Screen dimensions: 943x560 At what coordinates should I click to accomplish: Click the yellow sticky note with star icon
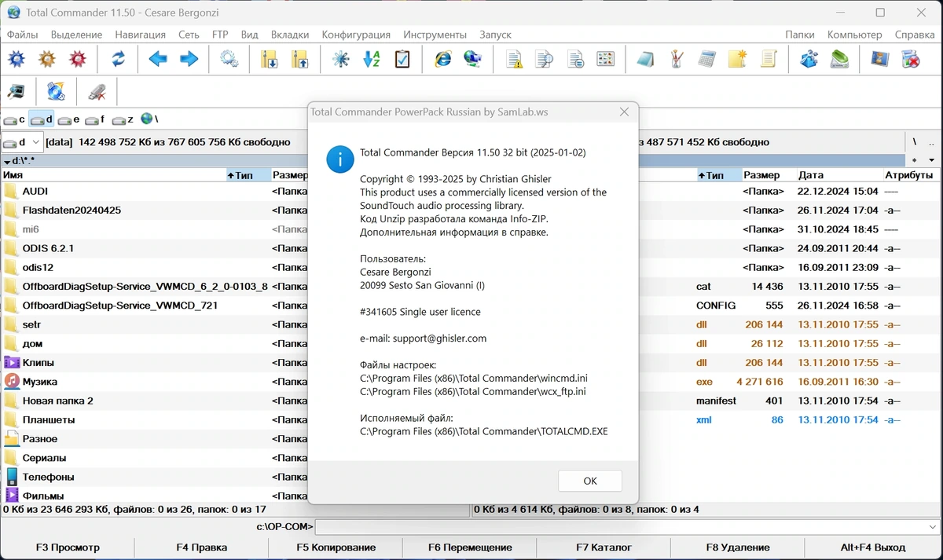pyautogui.click(x=737, y=59)
